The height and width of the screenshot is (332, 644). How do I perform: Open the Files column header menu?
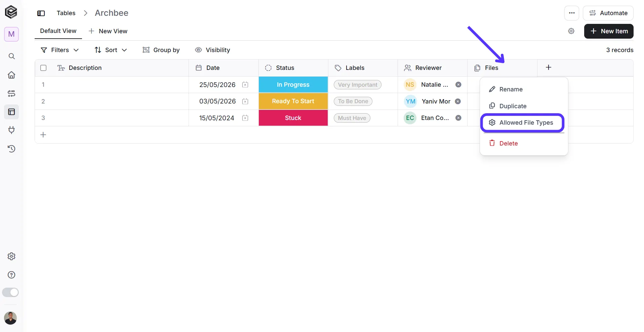coord(502,68)
